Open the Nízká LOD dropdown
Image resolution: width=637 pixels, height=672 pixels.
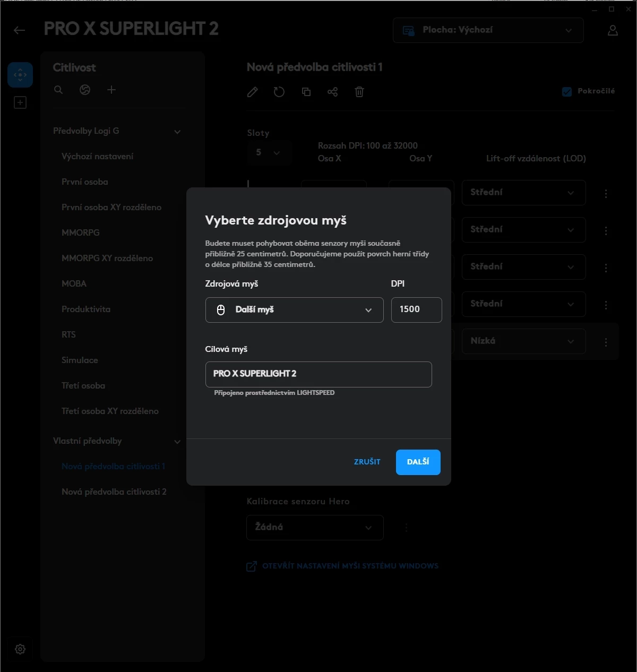coord(524,341)
